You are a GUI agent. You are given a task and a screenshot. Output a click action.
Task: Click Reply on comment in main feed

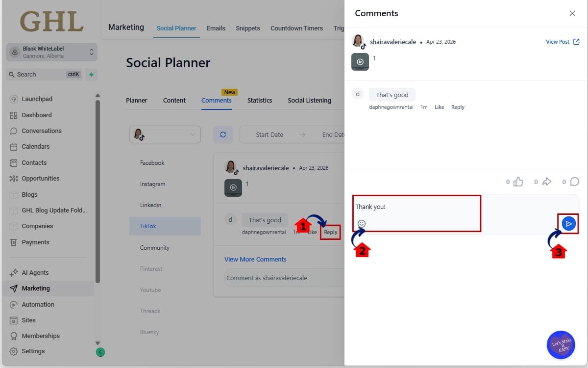coord(331,233)
